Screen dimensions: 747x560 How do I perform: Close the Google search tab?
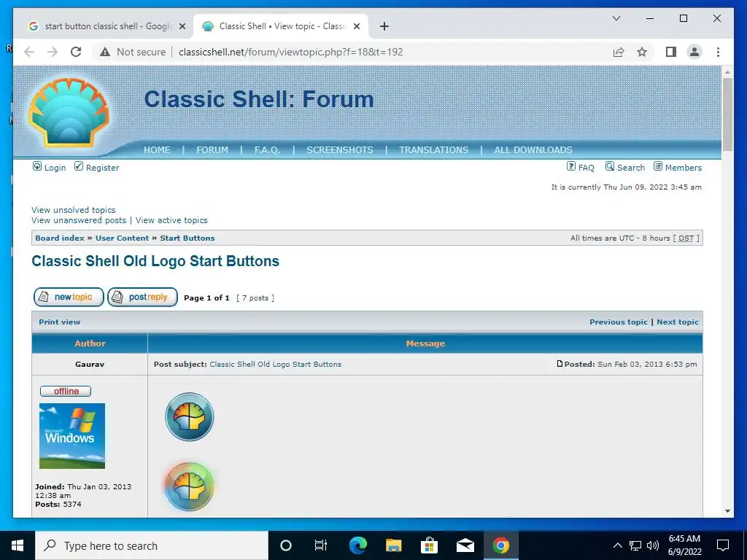182,26
